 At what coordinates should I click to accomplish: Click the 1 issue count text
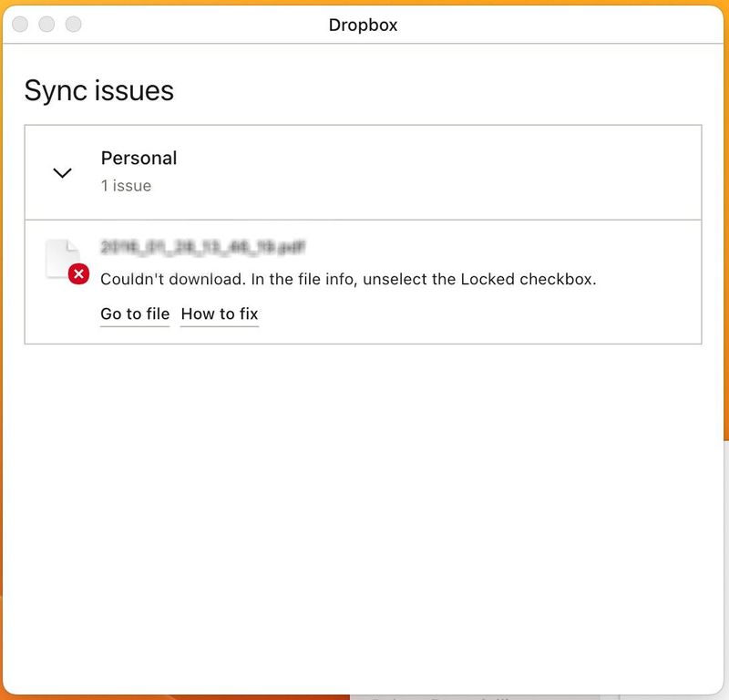(x=126, y=186)
